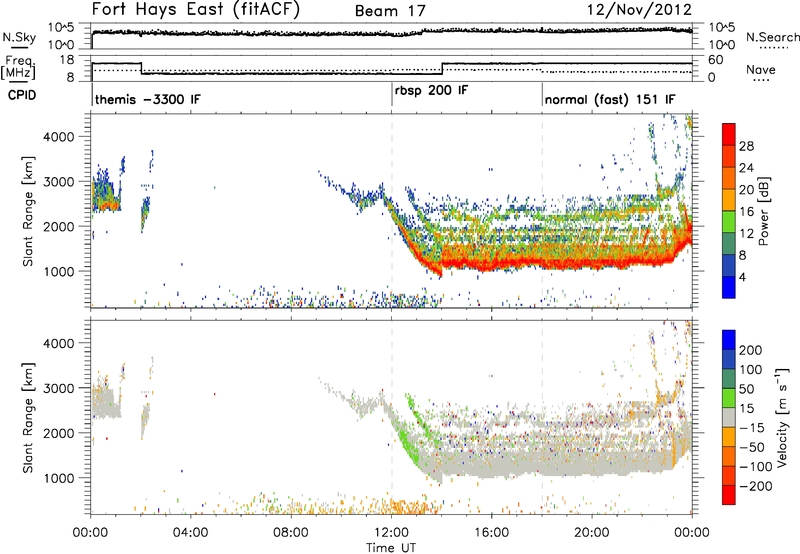Pick the red top segment of Power colorbar
Screen dimensions: 800x554
click(x=729, y=134)
